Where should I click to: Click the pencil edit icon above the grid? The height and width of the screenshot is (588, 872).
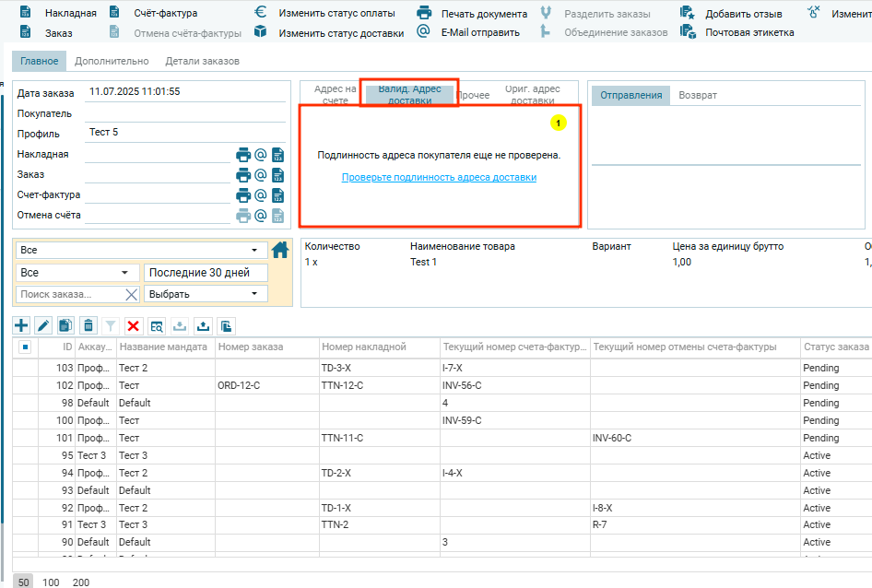click(43, 325)
